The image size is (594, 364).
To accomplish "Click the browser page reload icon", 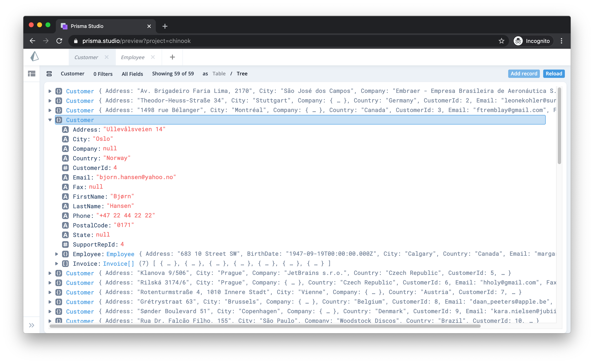I will (x=59, y=41).
